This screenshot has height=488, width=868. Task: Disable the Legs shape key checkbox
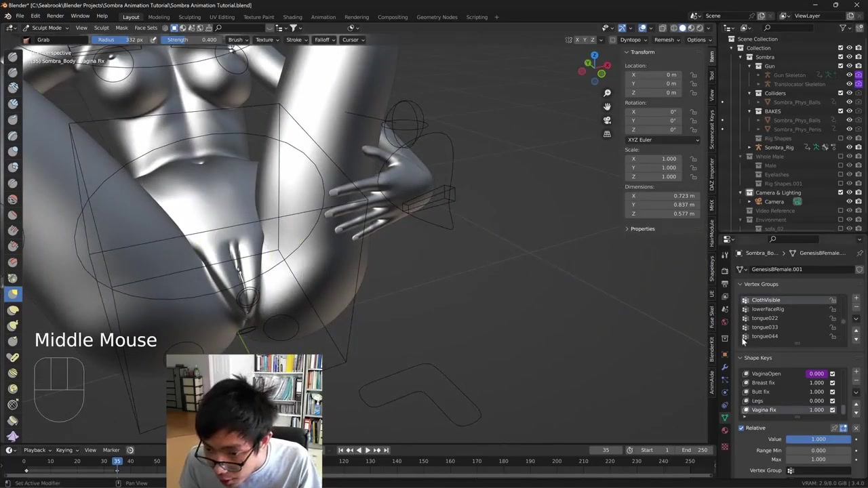832,401
